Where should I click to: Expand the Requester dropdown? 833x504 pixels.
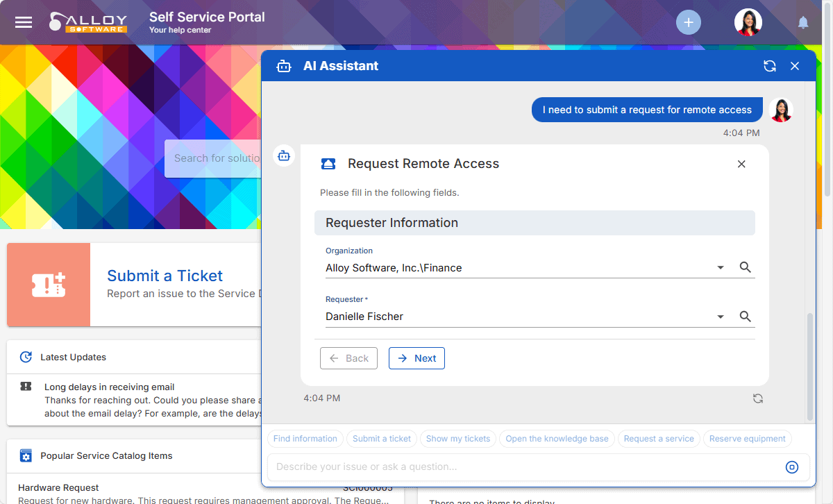coord(721,317)
